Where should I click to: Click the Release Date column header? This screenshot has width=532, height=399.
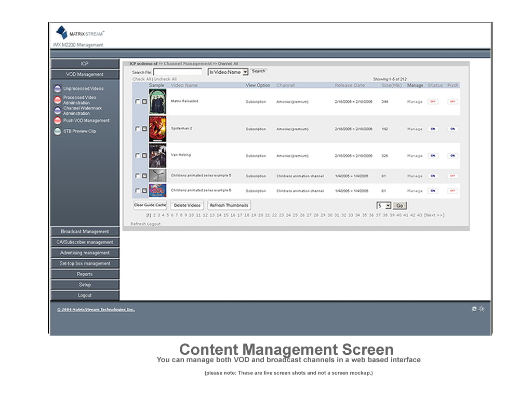point(350,86)
